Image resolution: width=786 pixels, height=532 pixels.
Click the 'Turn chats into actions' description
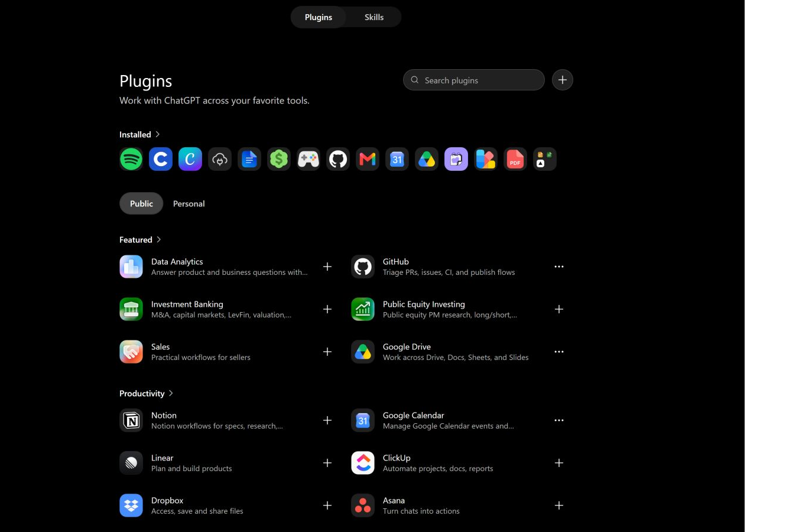tap(421, 511)
